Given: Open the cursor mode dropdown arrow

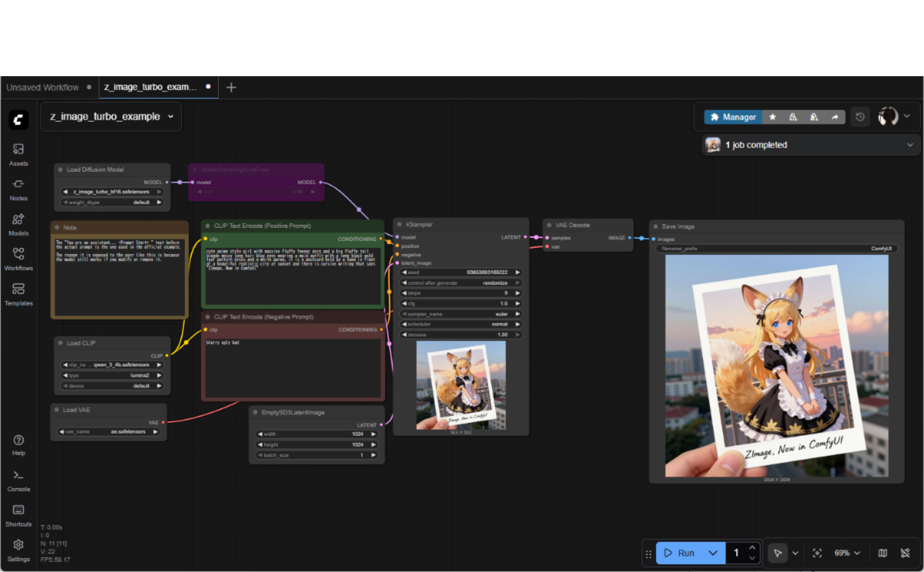Looking at the screenshot, I should coord(795,553).
